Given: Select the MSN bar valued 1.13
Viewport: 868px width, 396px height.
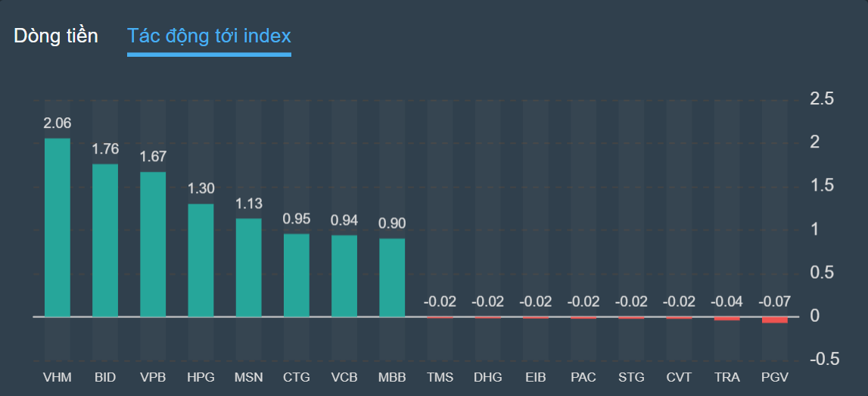Looking at the screenshot, I should click(249, 267).
